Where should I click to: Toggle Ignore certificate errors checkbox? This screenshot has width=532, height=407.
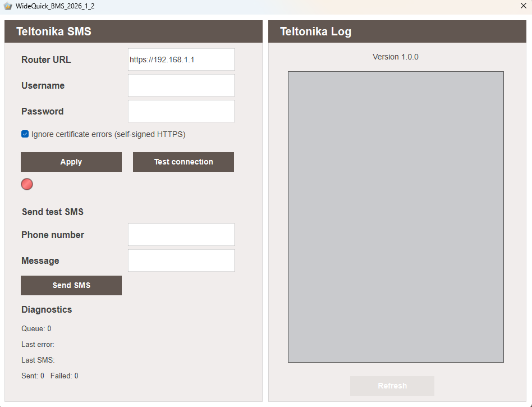tap(25, 134)
